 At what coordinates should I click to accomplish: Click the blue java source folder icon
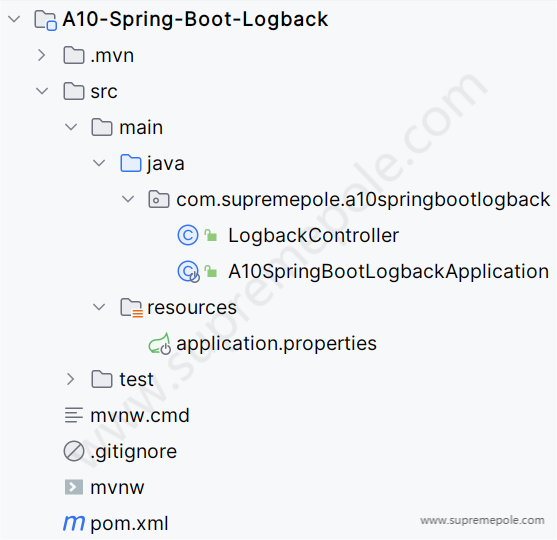click(131, 163)
